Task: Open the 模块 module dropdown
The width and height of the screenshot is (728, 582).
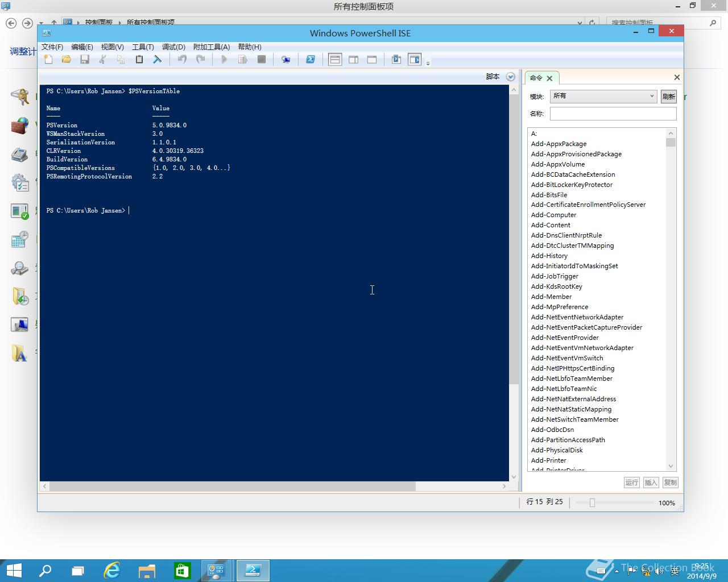Action: [x=603, y=96]
